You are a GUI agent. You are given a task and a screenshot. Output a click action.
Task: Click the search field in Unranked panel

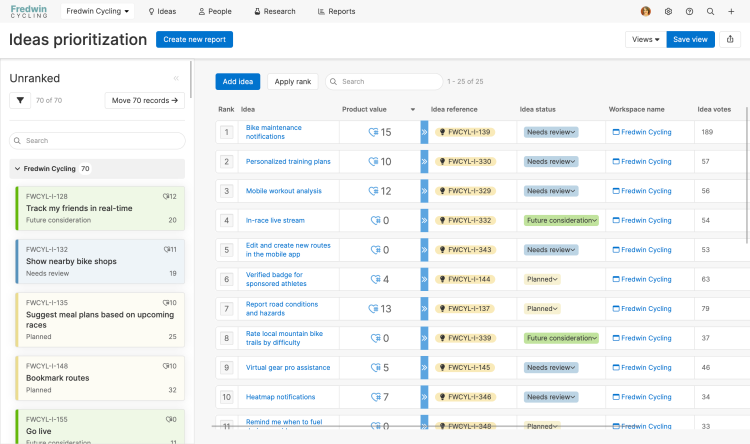(x=97, y=141)
